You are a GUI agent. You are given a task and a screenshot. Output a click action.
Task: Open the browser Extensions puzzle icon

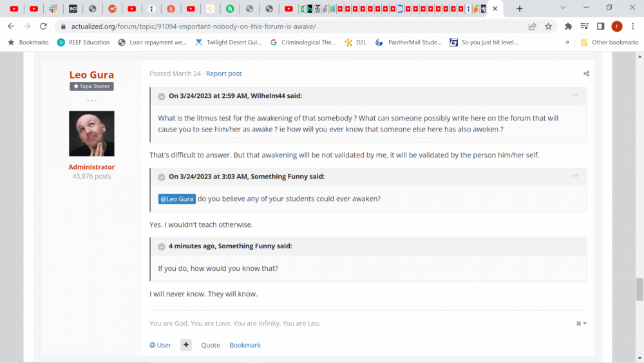coord(568,26)
